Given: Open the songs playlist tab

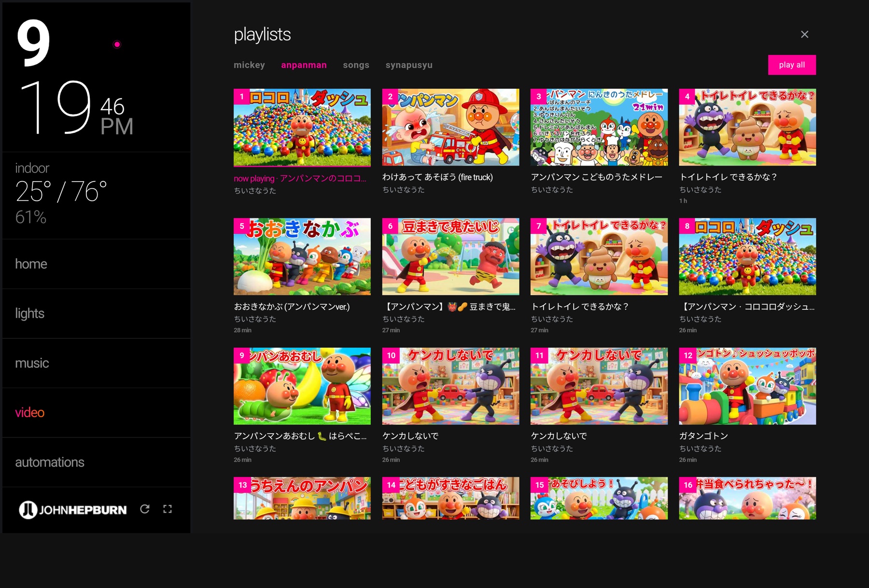Looking at the screenshot, I should click(x=356, y=65).
